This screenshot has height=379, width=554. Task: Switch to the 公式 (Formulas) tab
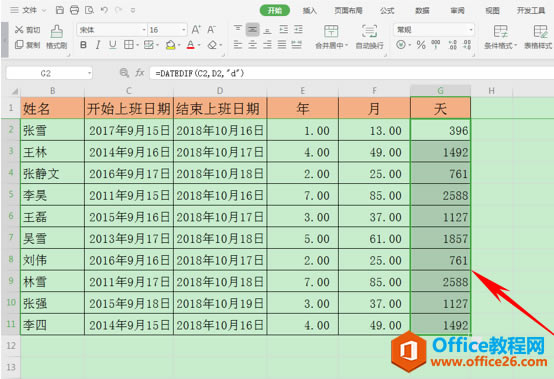point(387,11)
